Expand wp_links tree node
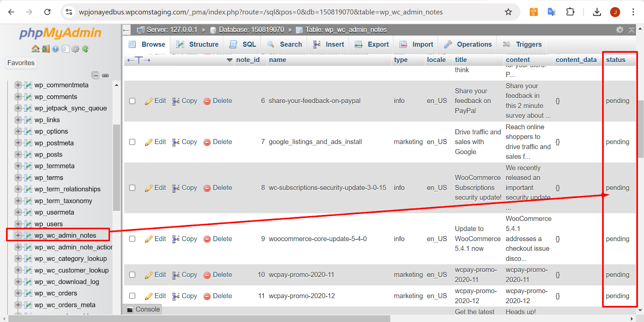Screen dimensions: 644x322 coord(18,120)
